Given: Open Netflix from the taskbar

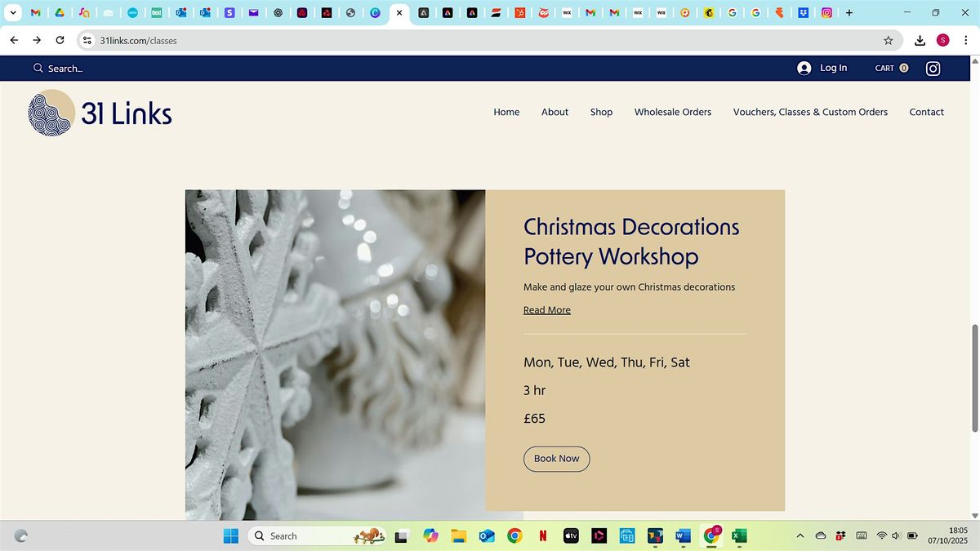Looking at the screenshot, I should (x=542, y=536).
